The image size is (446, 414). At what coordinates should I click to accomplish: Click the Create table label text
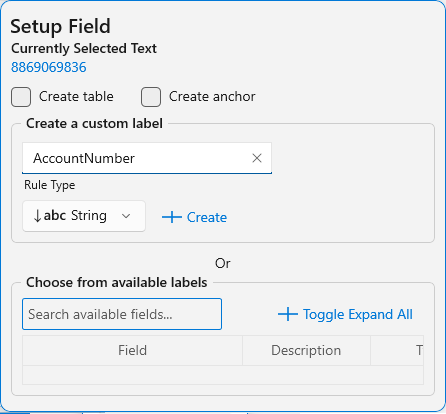coord(76,97)
